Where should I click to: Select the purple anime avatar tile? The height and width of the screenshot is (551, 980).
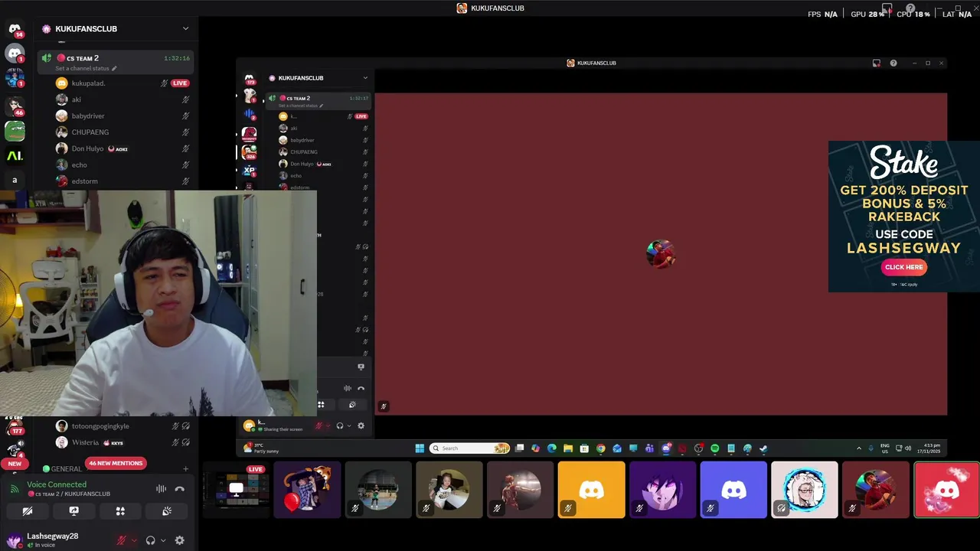click(662, 490)
